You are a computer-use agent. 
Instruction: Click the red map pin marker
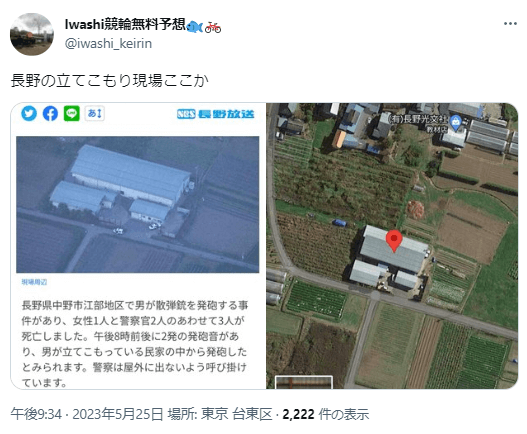click(x=394, y=241)
